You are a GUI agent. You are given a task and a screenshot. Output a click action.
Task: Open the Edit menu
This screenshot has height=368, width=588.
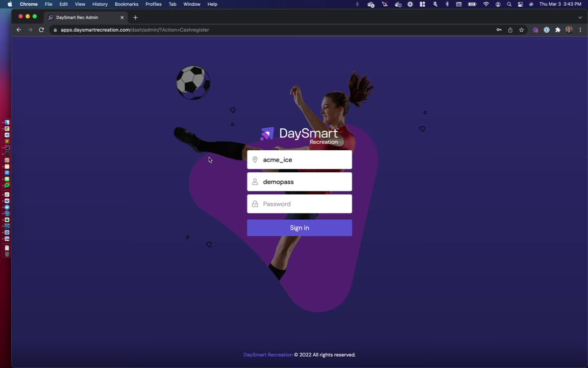pyautogui.click(x=63, y=4)
